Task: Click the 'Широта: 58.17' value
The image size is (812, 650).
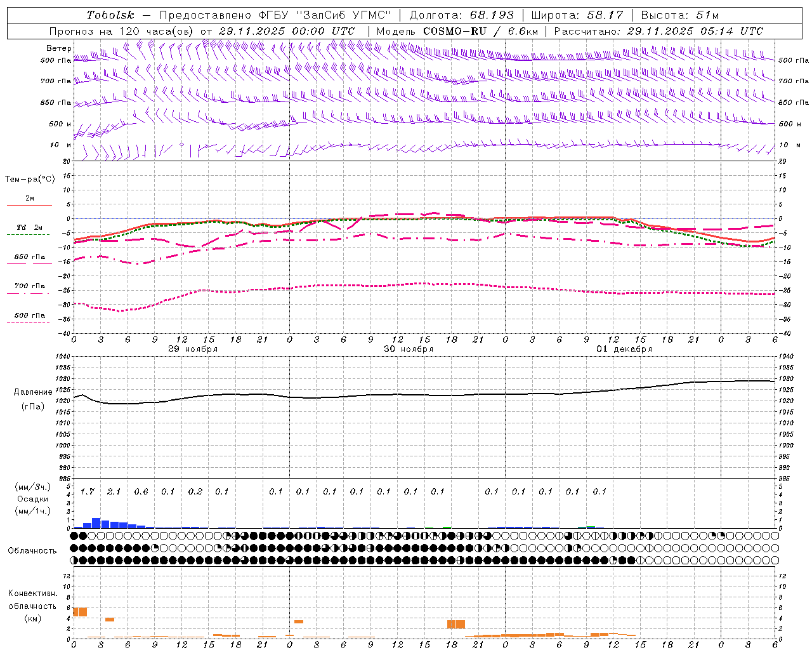Action: coord(577,15)
